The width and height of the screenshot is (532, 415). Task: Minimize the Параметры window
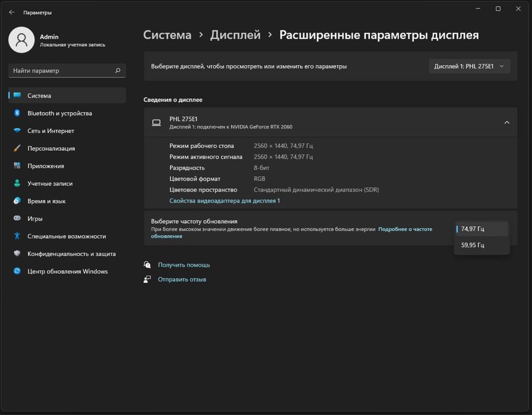[x=478, y=9]
